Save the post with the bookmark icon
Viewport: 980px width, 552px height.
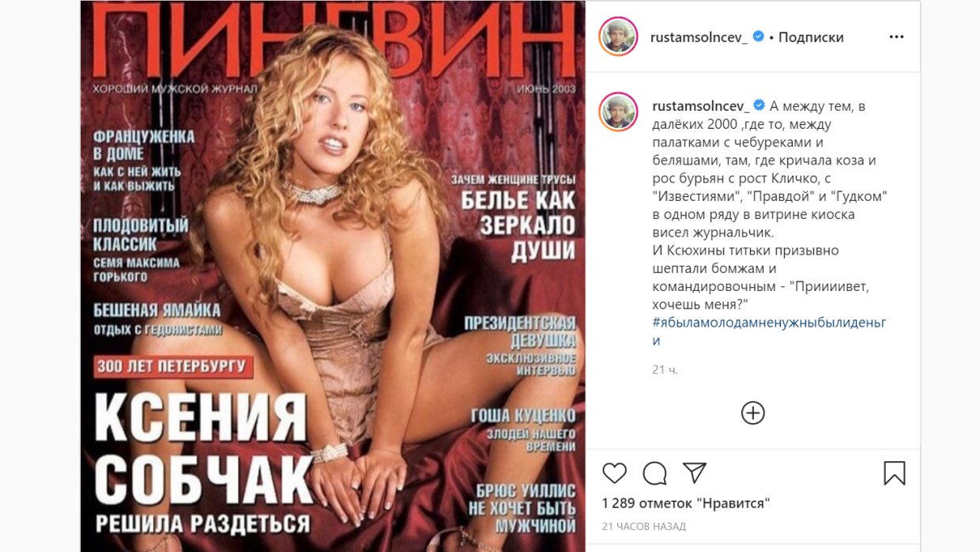click(894, 473)
